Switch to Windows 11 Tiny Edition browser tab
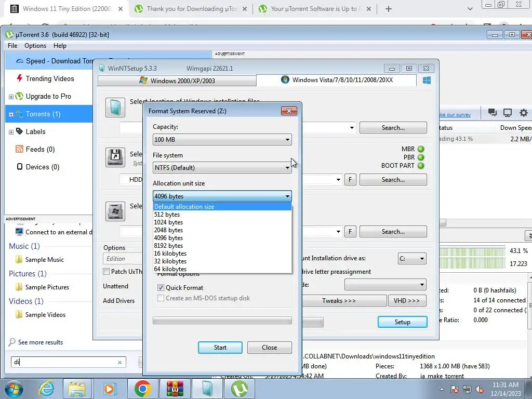 pyautogui.click(x=67, y=9)
